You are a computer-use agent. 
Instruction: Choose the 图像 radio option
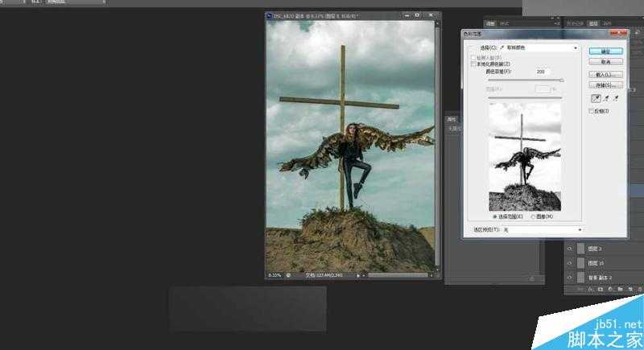pos(533,216)
